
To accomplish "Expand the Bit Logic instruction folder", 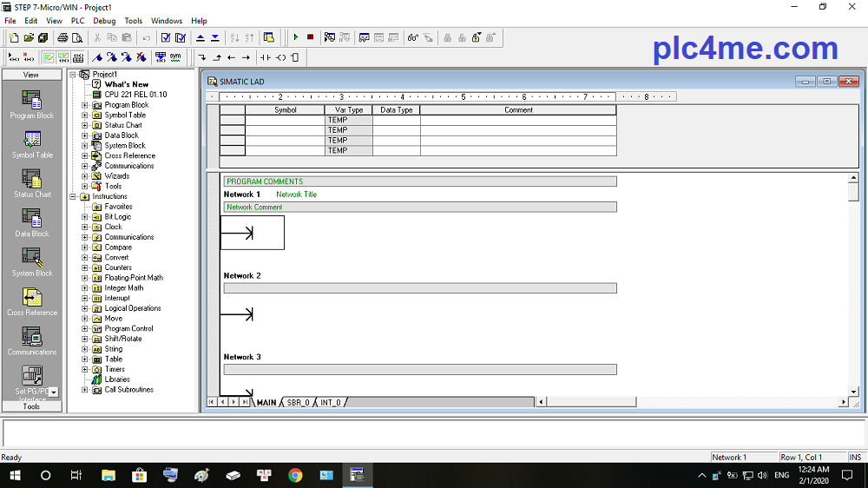I will pyautogui.click(x=85, y=217).
